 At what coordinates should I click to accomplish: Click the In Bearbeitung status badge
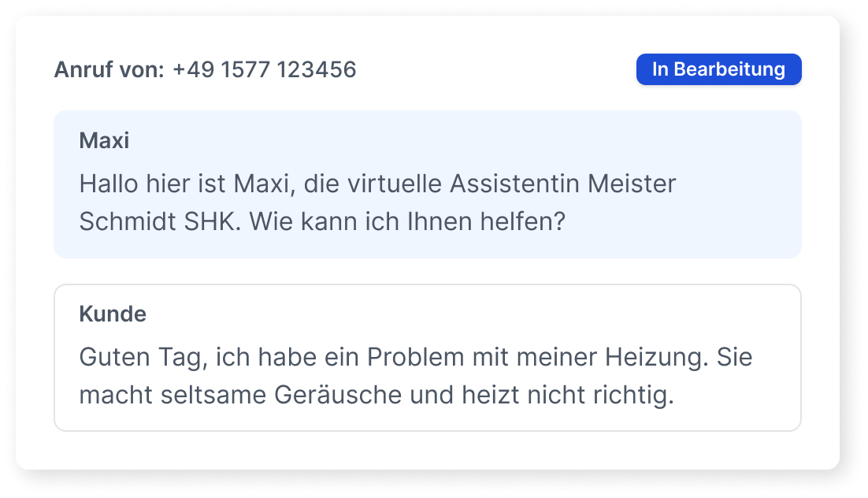(718, 69)
